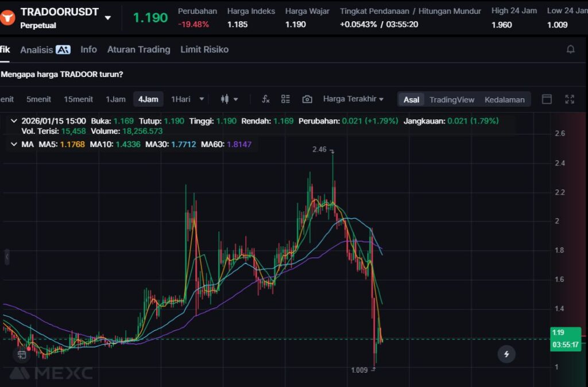Expand the Harga Terakhir price dropdown
This screenshot has width=588, height=387.
coord(353,99)
